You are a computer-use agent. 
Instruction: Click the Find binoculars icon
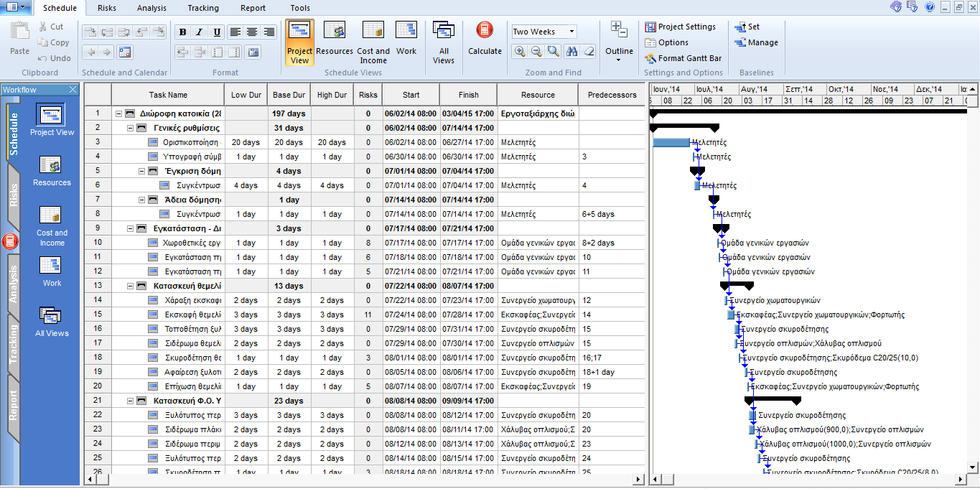coord(571,52)
